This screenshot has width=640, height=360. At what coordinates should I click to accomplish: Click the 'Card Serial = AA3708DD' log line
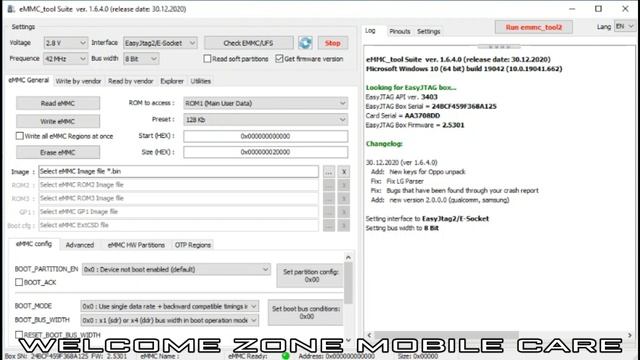coord(403,116)
